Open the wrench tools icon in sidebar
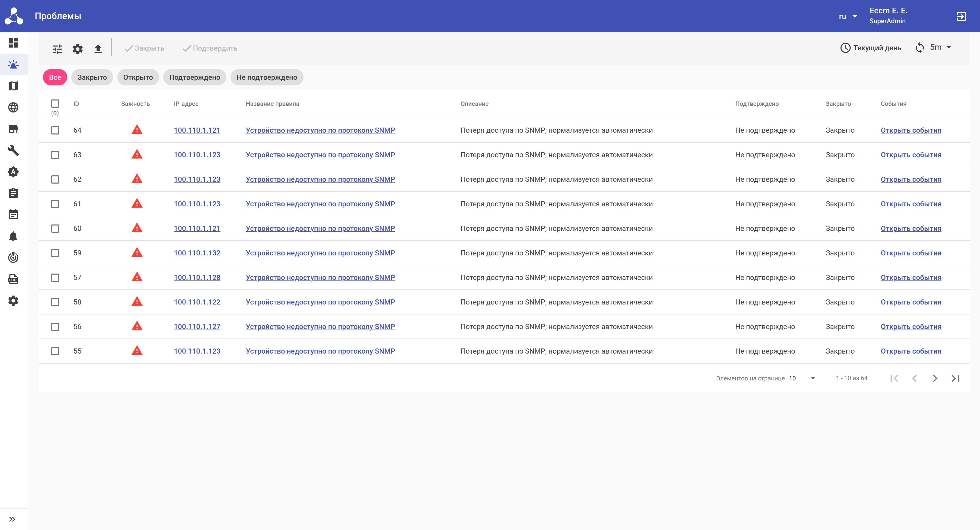This screenshot has width=980, height=530. click(13, 150)
